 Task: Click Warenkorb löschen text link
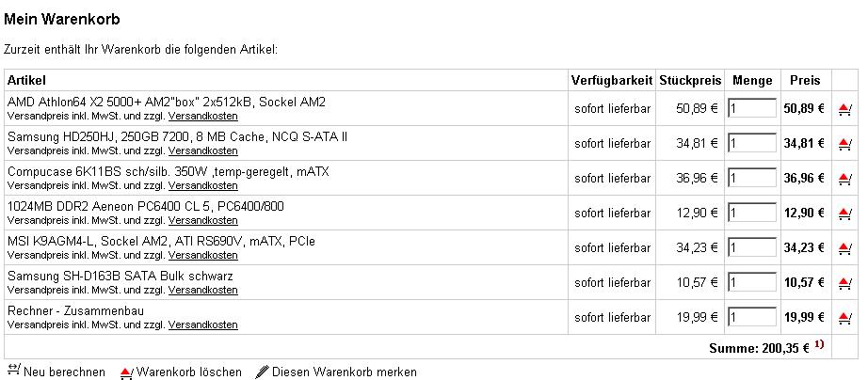188,372
